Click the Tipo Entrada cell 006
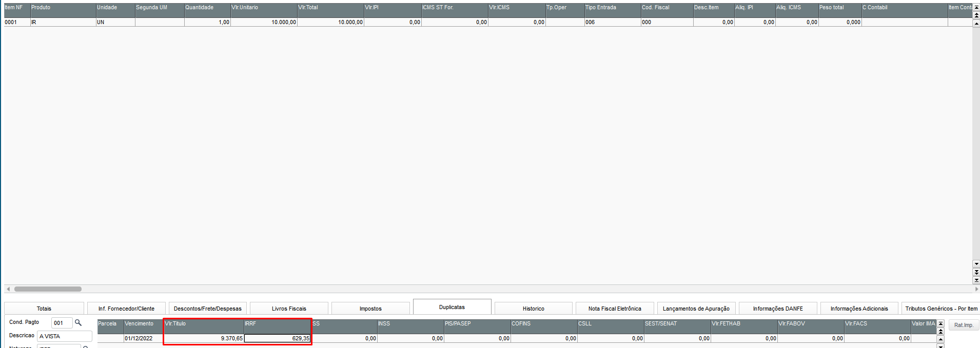Viewport: 980px width, 348px height. pos(613,22)
